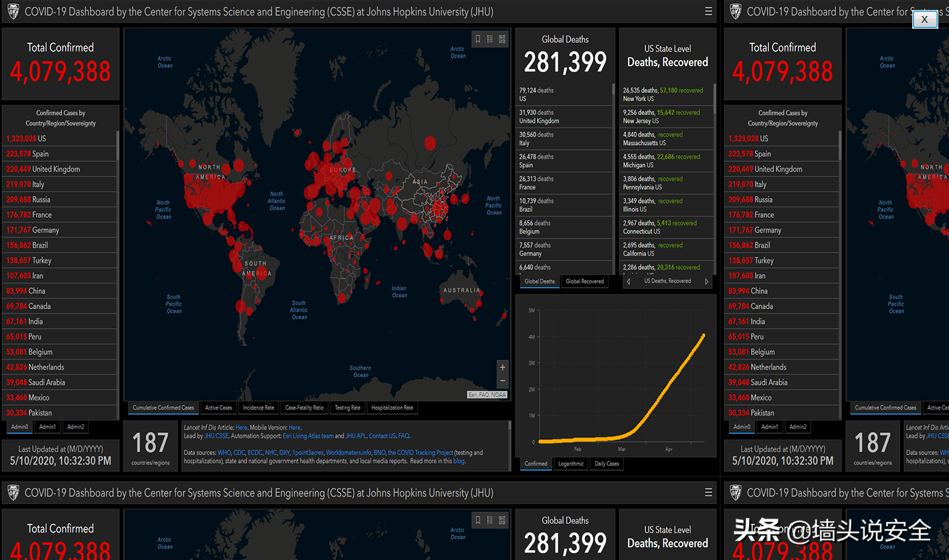Click bookmark icon on the bottom-left dashboard map
The image size is (949, 560).
pos(478,520)
